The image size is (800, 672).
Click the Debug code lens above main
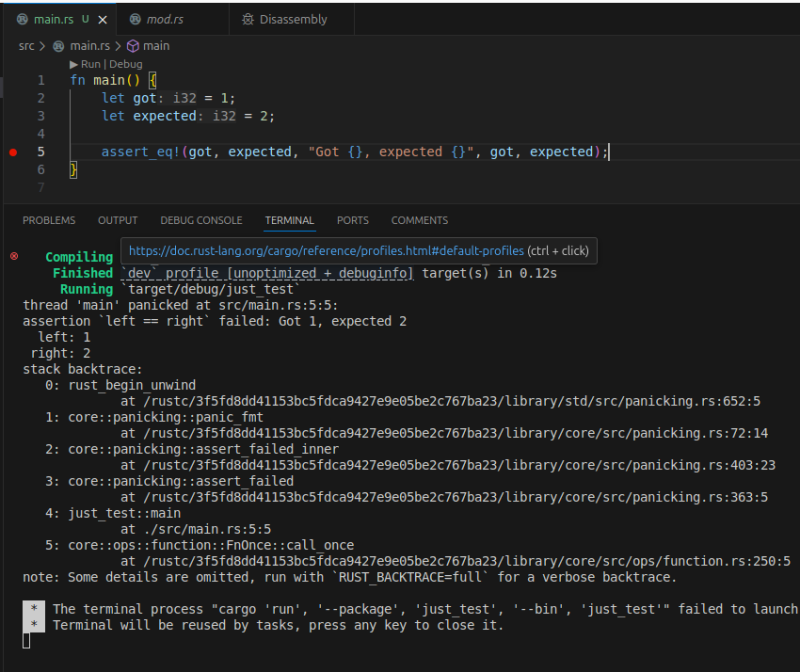(126, 64)
